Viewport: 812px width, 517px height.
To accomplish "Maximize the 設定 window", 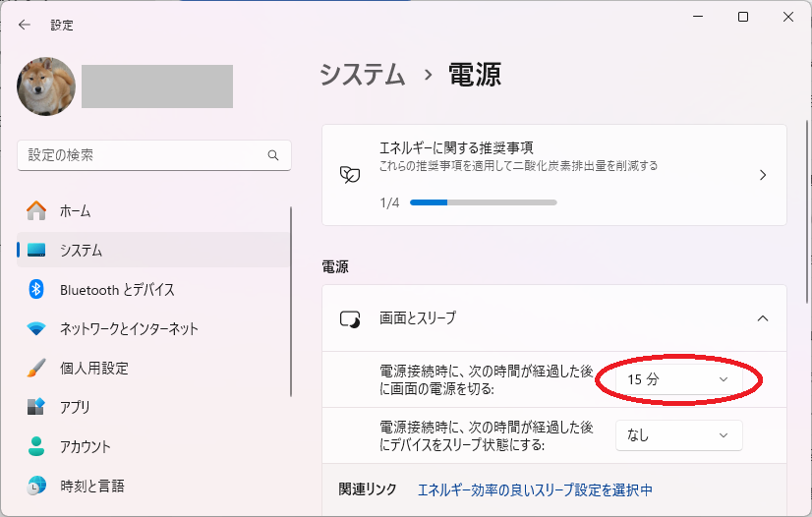I will [743, 17].
